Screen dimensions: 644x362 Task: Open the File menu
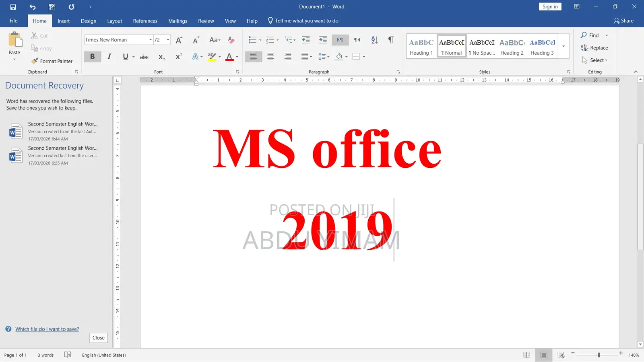tap(14, 21)
